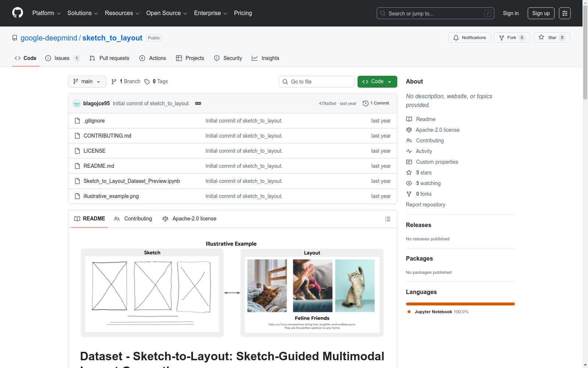
Task: Click the Custom properties note icon
Action: 409,162
